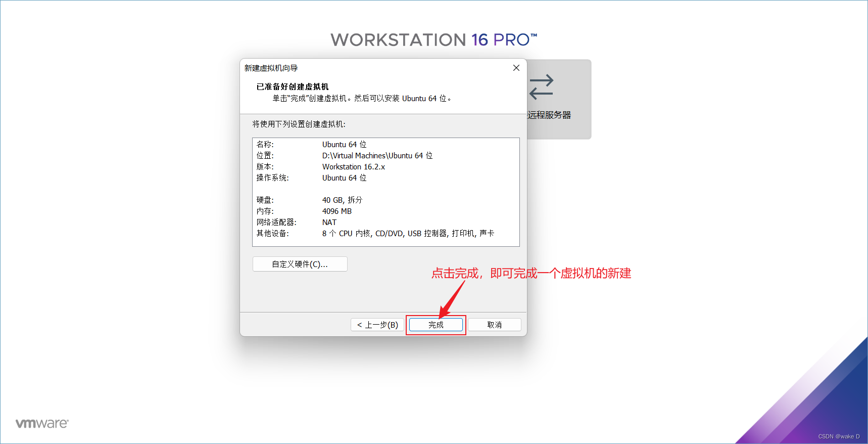Click the WORKSTATION 16 PRO title
868x444 pixels.
click(x=434, y=39)
